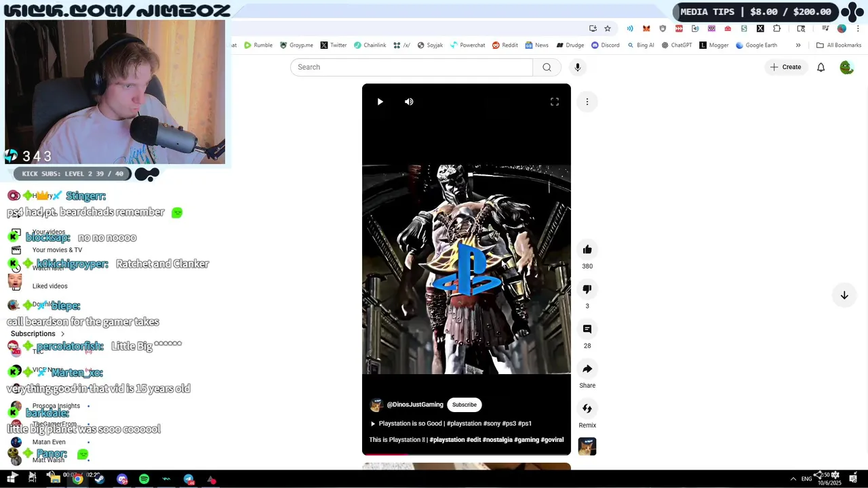Share the Short via arrow icon
868x488 pixels.
[x=587, y=369]
